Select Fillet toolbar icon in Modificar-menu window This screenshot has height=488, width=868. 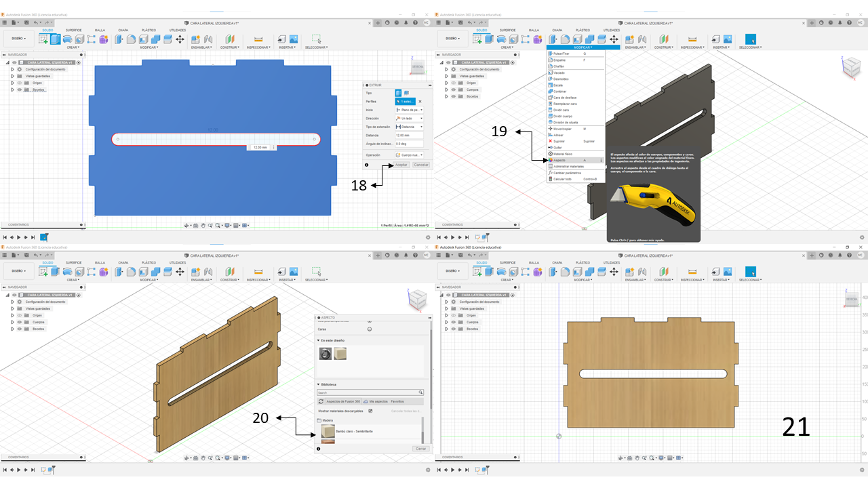[565, 39]
